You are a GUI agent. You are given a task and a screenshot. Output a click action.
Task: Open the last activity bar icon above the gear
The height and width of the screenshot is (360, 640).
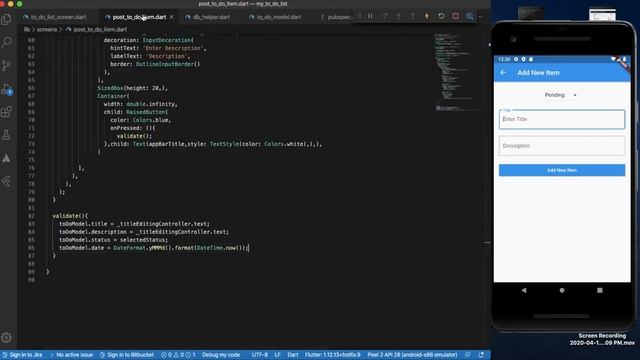(7, 181)
